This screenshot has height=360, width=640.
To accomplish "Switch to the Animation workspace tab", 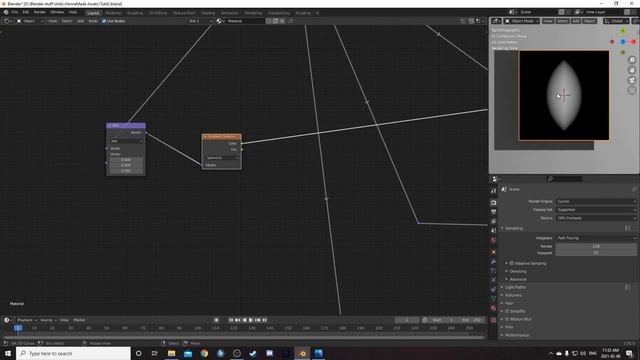I will tap(230, 13).
